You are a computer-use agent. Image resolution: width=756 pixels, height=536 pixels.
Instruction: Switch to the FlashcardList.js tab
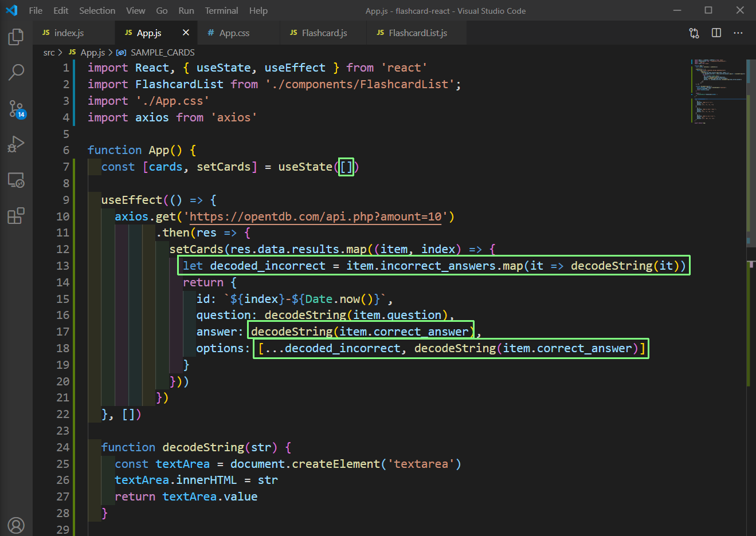(x=418, y=33)
